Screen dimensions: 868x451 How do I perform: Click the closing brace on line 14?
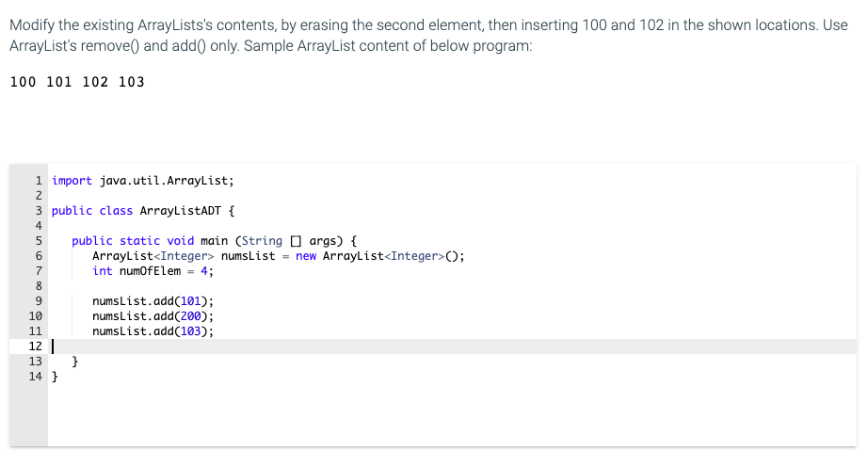pyautogui.click(x=55, y=377)
